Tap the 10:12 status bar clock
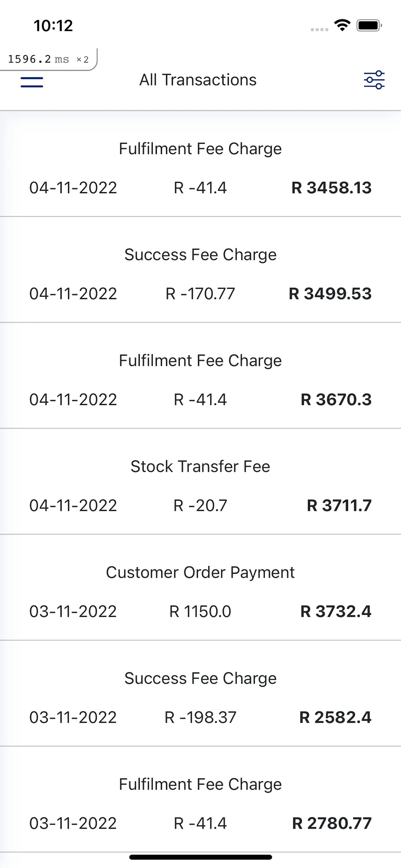Screen dimensions: 401x868 pyautogui.click(x=53, y=26)
